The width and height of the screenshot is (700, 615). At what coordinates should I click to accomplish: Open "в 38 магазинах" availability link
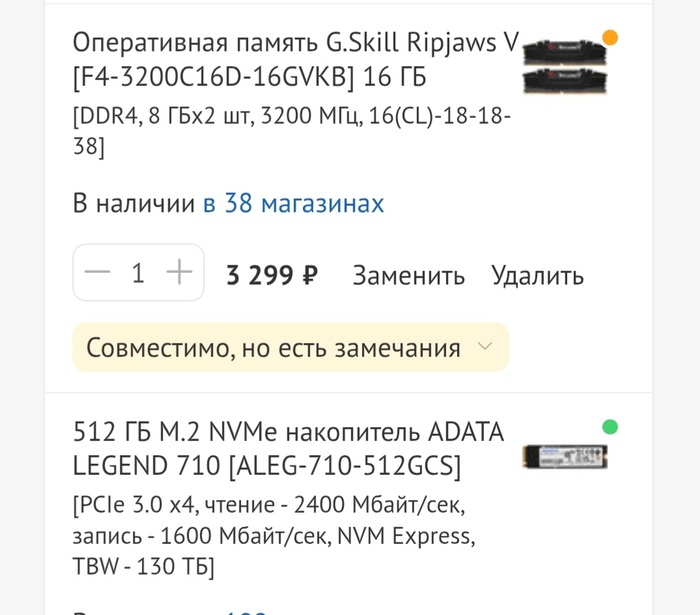(x=293, y=204)
